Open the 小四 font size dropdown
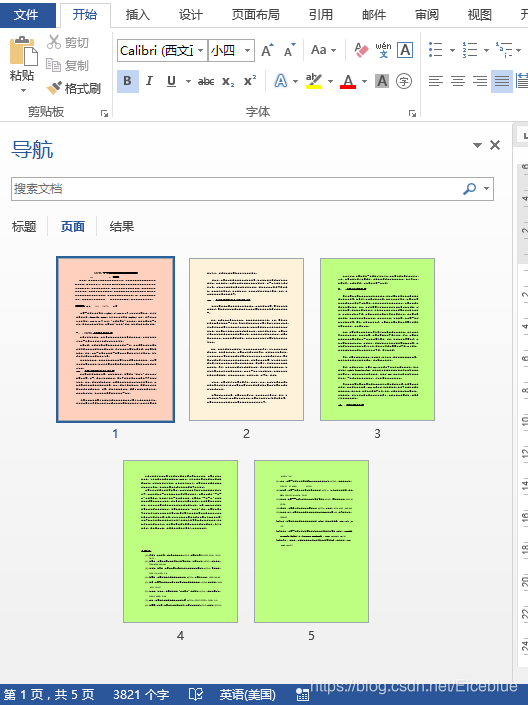 click(247, 50)
